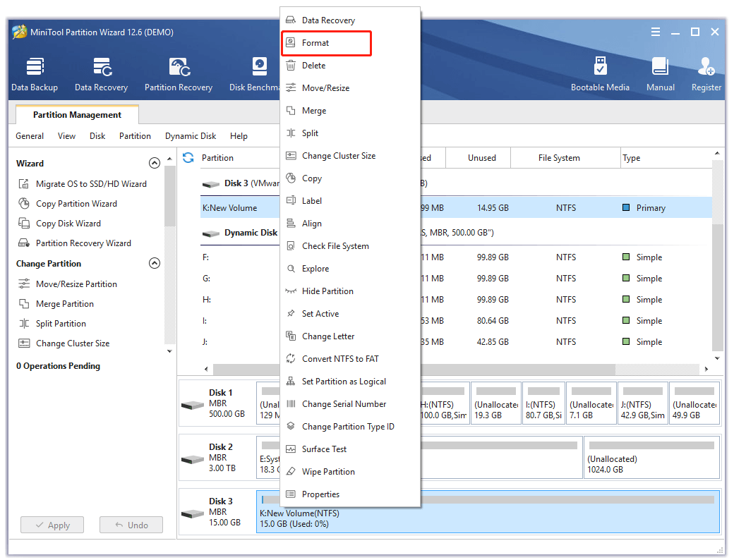Select Data Recovery in context menu
Viewport: 734px width, 560px height.
pos(350,20)
